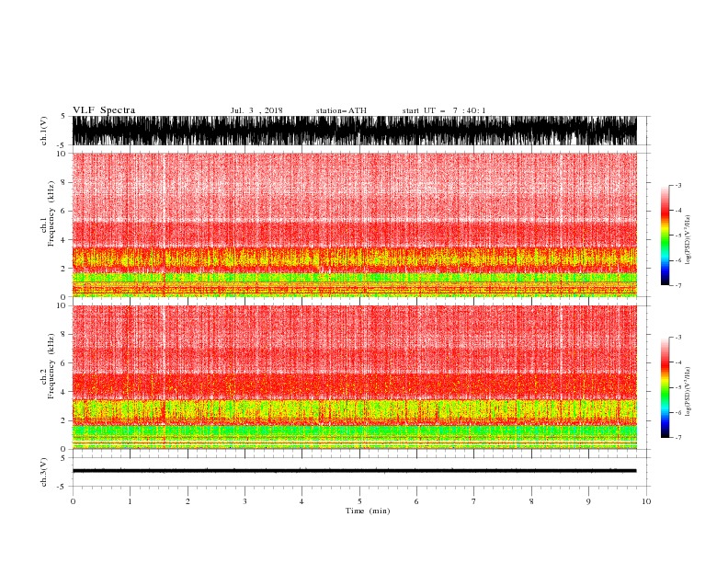Click the upper PSD color scale bar
728x563 pixels.
pos(665,236)
